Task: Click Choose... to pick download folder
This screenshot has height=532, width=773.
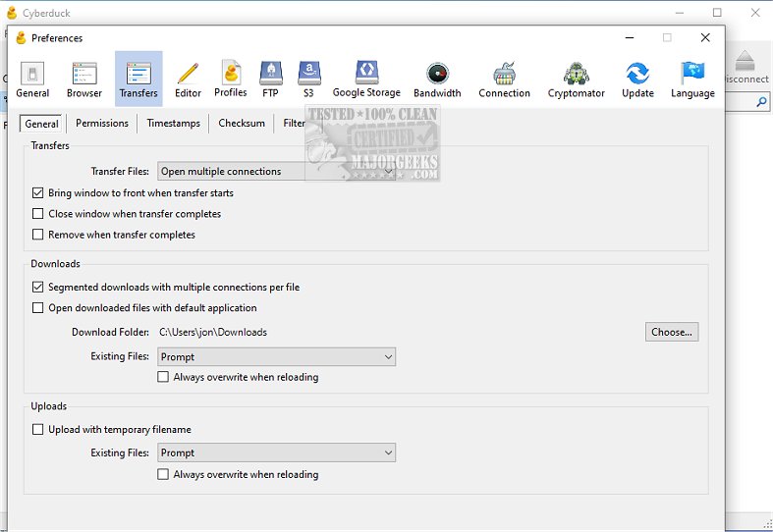Action: [x=672, y=332]
